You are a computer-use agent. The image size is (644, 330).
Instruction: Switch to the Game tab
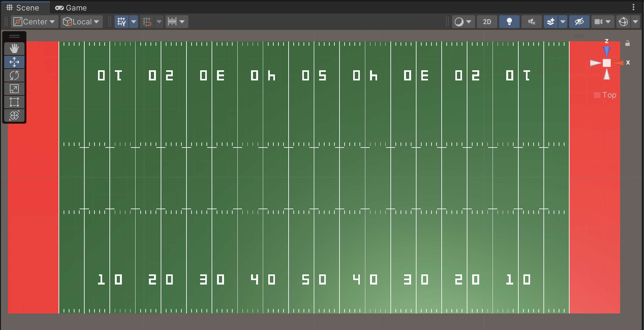pos(71,8)
